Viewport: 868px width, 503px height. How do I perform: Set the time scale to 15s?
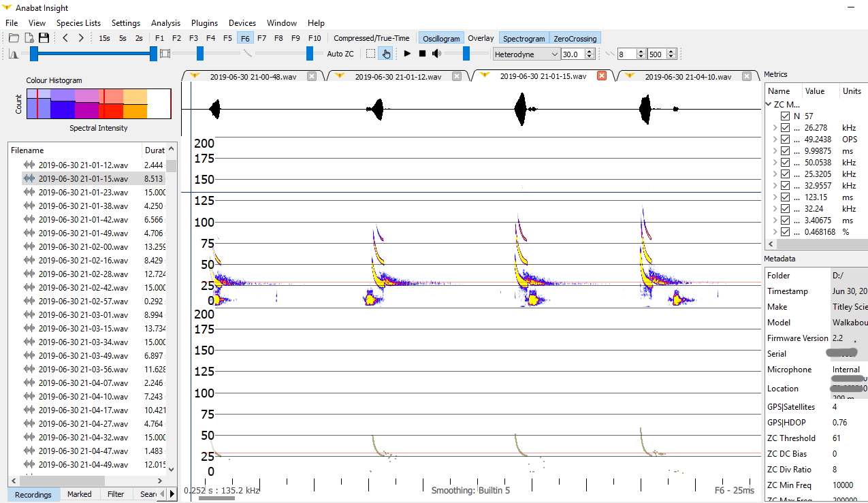(x=104, y=38)
